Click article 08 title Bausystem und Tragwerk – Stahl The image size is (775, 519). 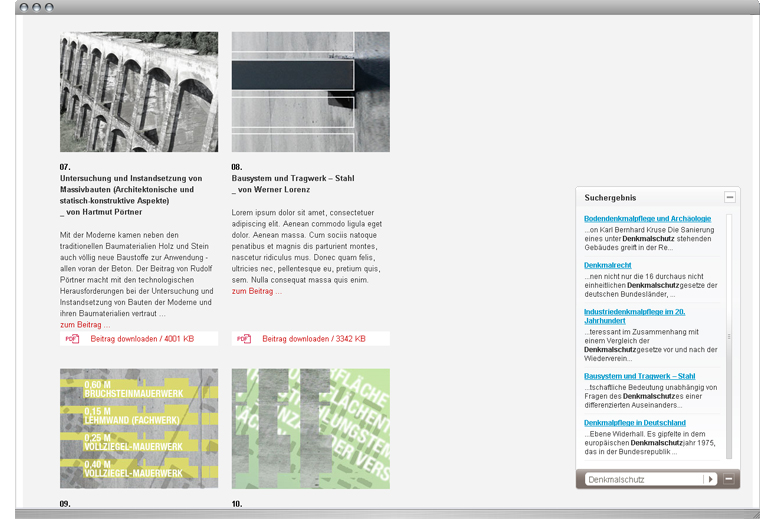point(293,178)
